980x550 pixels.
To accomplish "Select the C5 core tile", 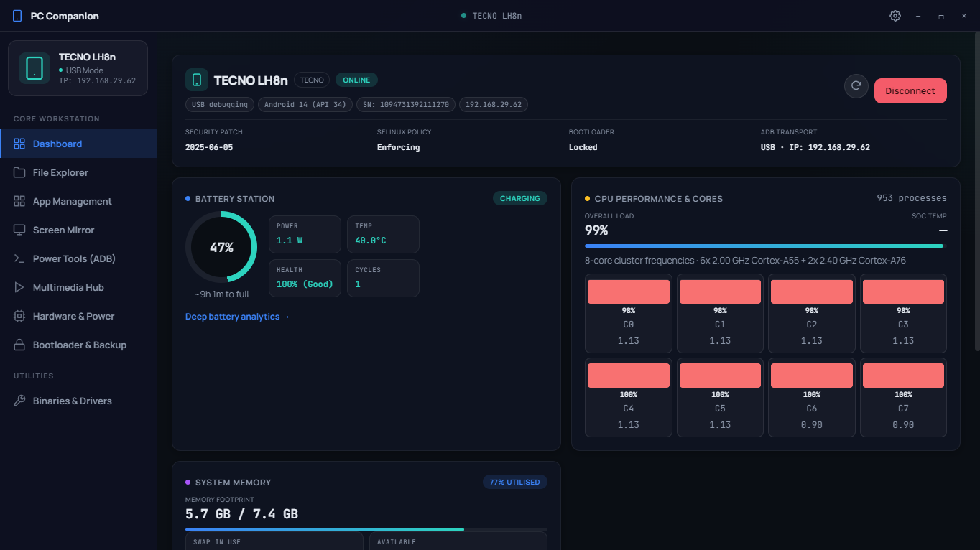I will [720, 397].
